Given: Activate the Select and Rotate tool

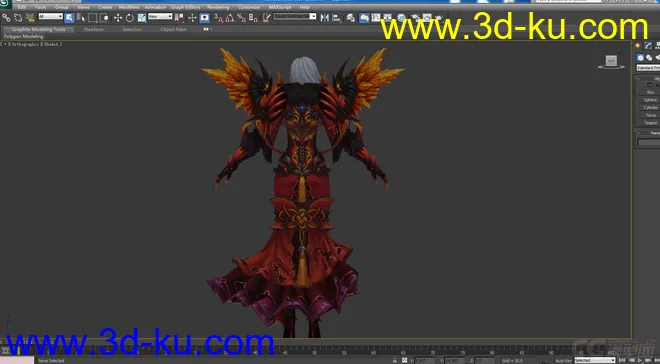Looking at the screenshot, I should [130, 18].
